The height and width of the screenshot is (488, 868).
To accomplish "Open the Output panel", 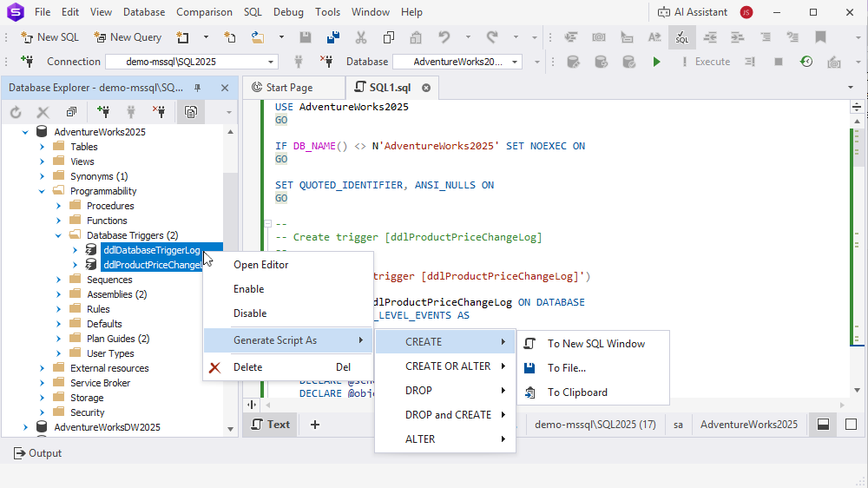I will 37,453.
